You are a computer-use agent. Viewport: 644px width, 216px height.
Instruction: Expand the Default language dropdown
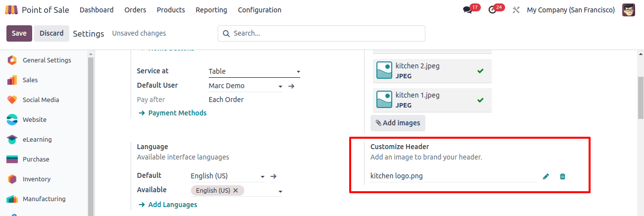click(228, 176)
